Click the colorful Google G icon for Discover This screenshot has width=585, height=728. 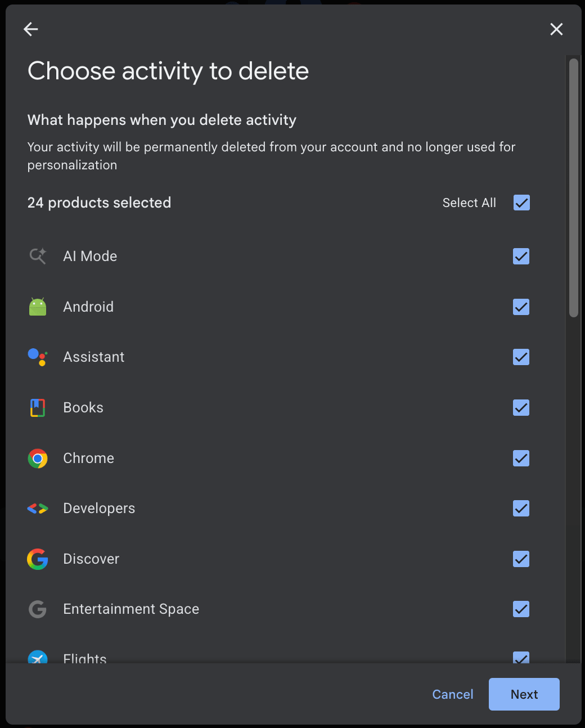tap(38, 559)
